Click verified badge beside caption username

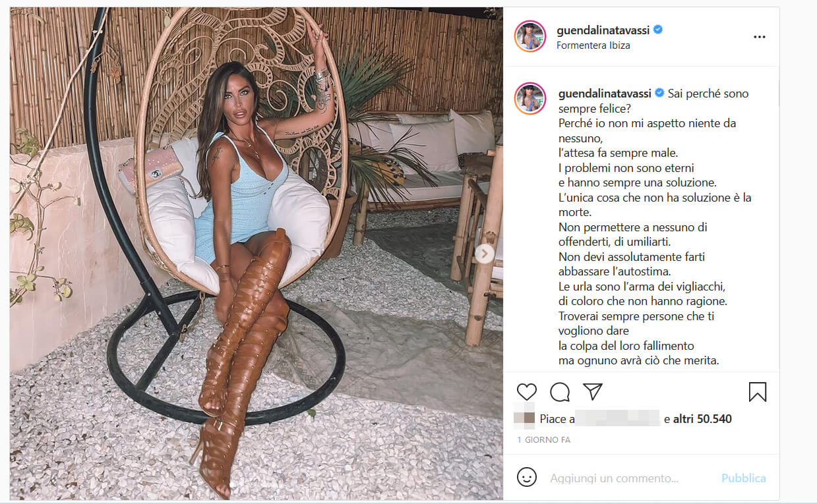661,94
